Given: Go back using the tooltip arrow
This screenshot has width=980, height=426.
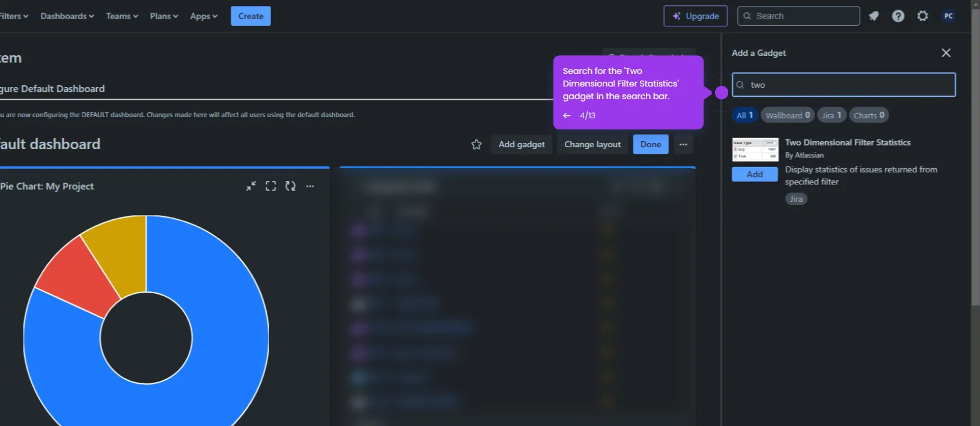Looking at the screenshot, I should pos(567,115).
